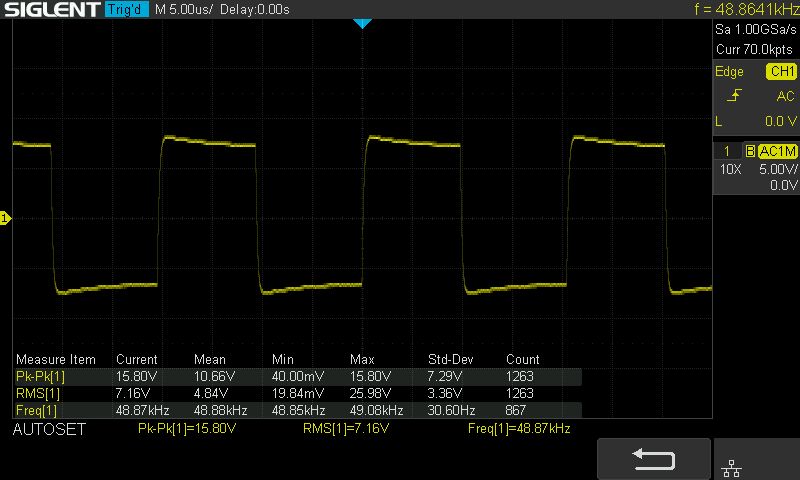Screen dimensions: 800x480
Task: Click the blue trigger position marker
Action: tap(362, 23)
